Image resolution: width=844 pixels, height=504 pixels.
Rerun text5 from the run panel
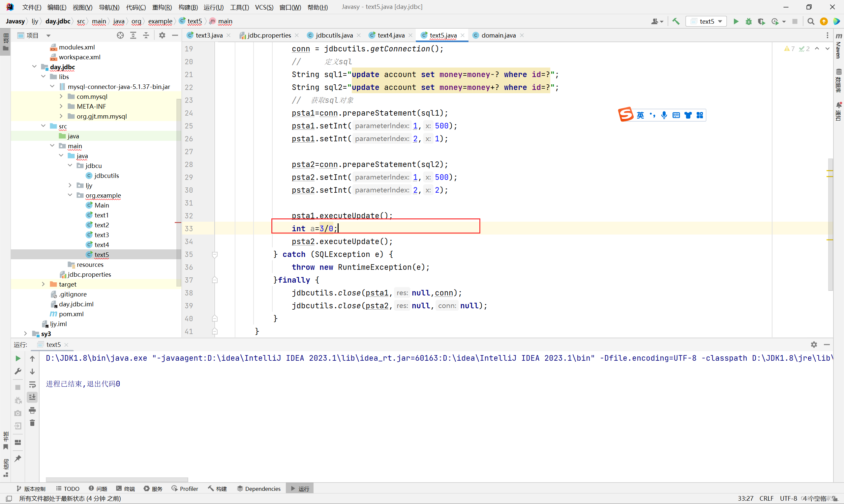pyautogui.click(x=18, y=358)
